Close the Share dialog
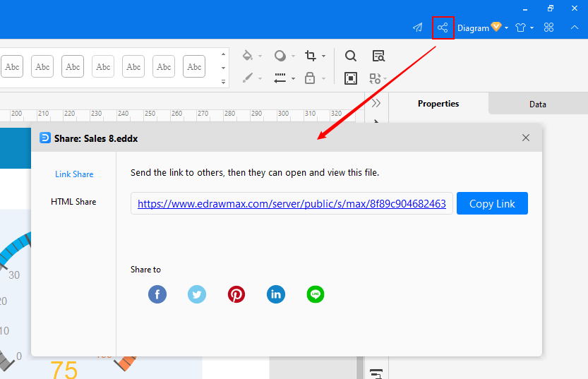Image resolution: width=588 pixels, height=379 pixels. (526, 138)
